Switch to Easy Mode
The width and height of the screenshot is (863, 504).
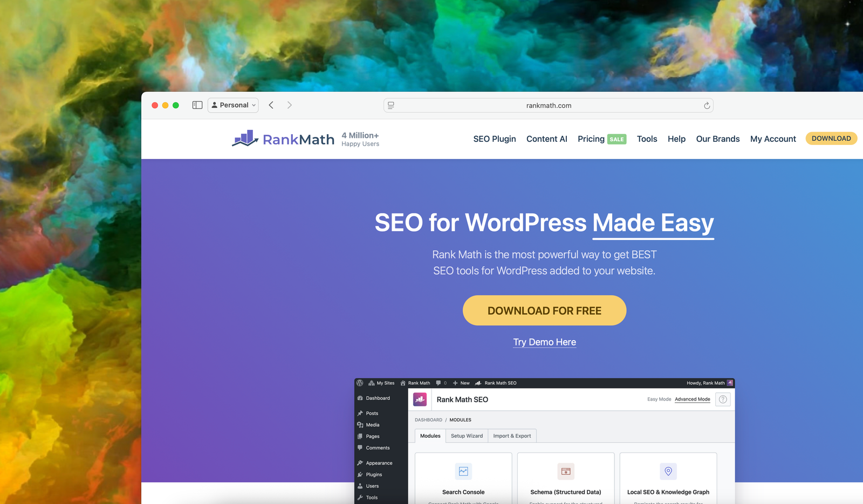pyautogui.click(x=659, y=399)
